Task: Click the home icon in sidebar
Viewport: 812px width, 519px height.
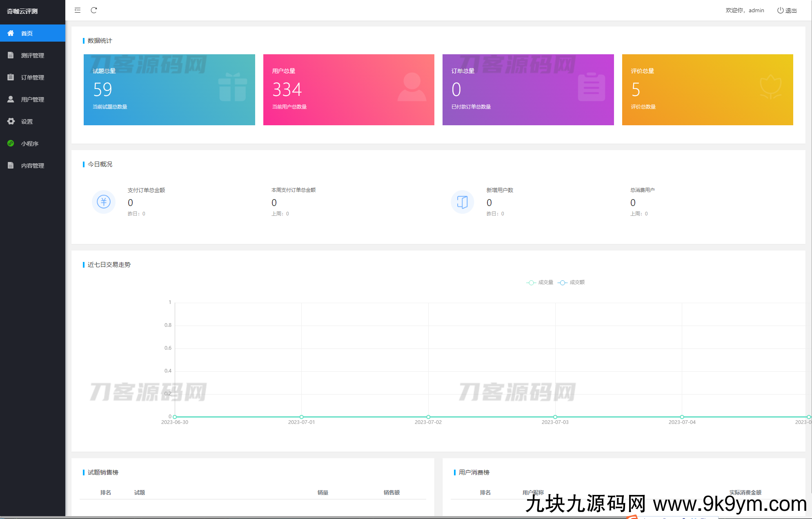Action: [x=11, y=33]
